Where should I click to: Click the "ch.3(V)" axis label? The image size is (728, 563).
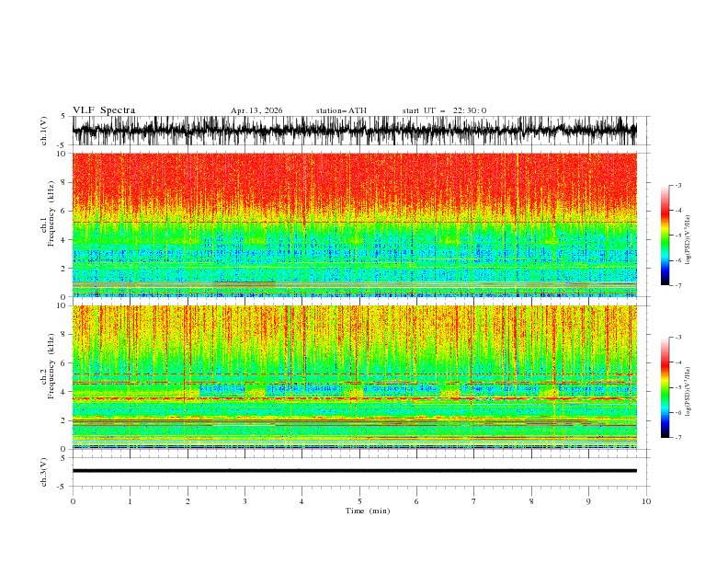coord(44,472)
